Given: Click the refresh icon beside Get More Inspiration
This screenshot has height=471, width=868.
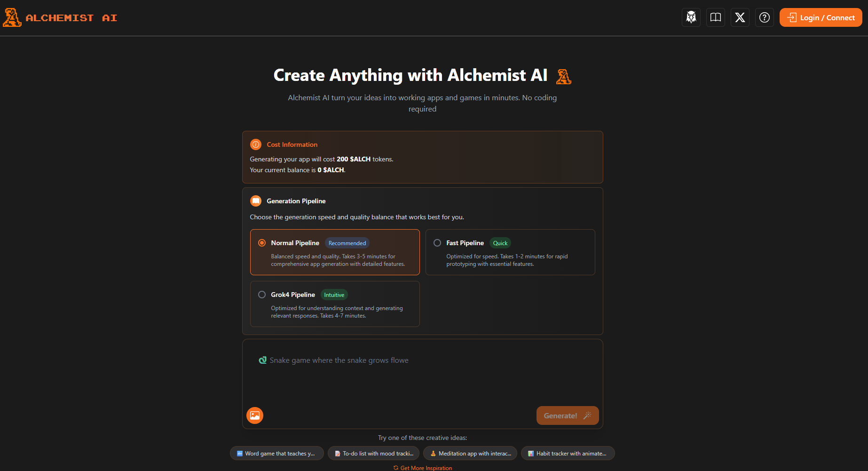Looking at the screenshot, I should point(396,468).
